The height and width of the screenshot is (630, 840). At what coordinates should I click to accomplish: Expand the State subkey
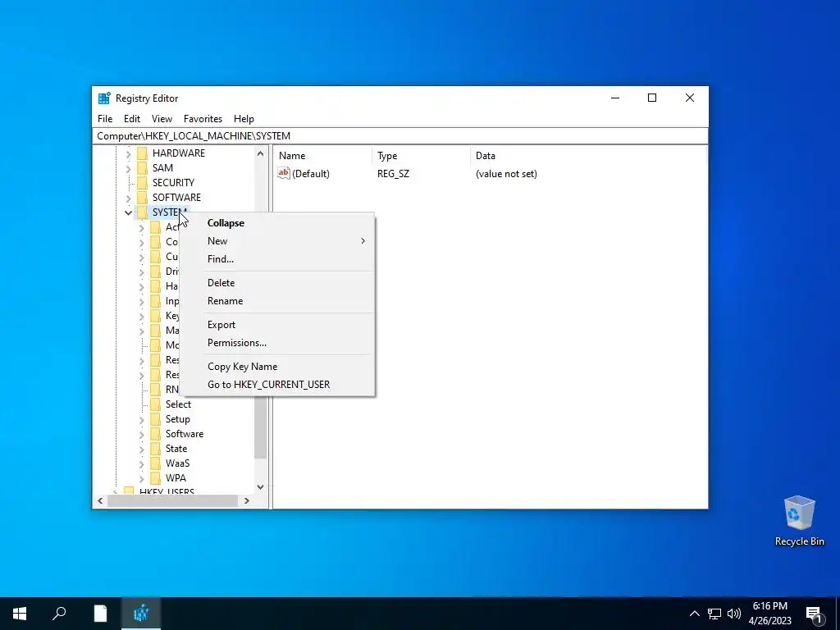coord(141,449)
